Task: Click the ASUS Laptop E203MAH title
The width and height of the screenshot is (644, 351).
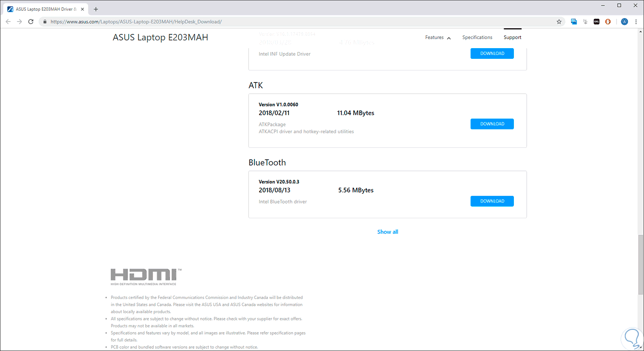Action: click(x=160, y=37)
